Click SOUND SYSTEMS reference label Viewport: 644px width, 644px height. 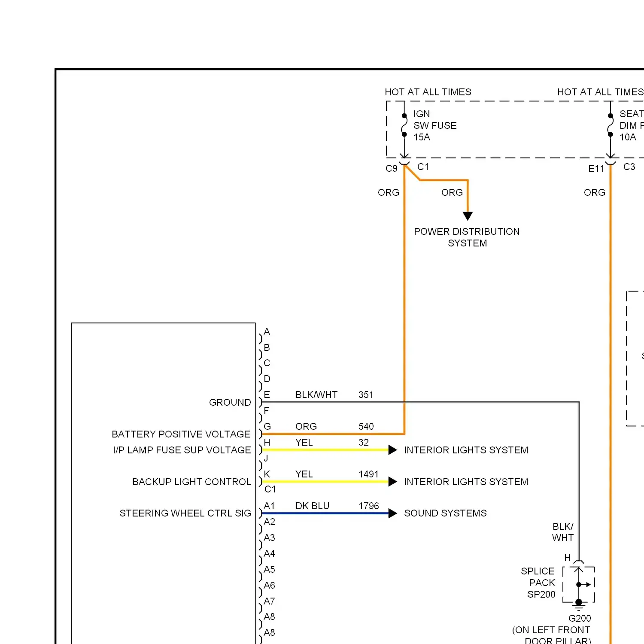coord(445,513)
